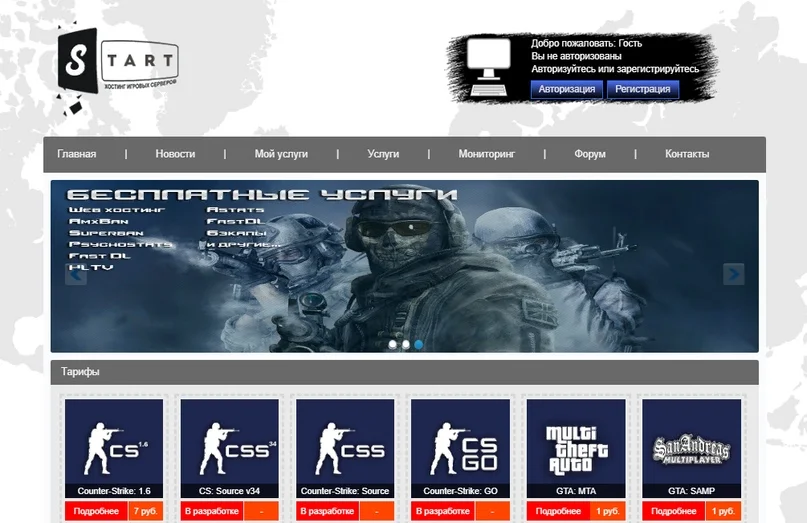807x523 pixels.
Task: Open Контакты page
Action: (687, 154)
